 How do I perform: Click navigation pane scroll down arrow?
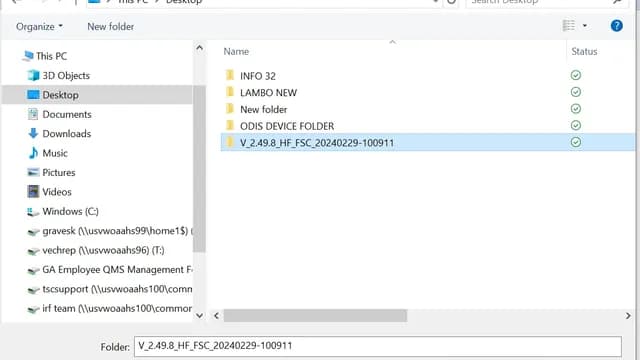[199, 316]
